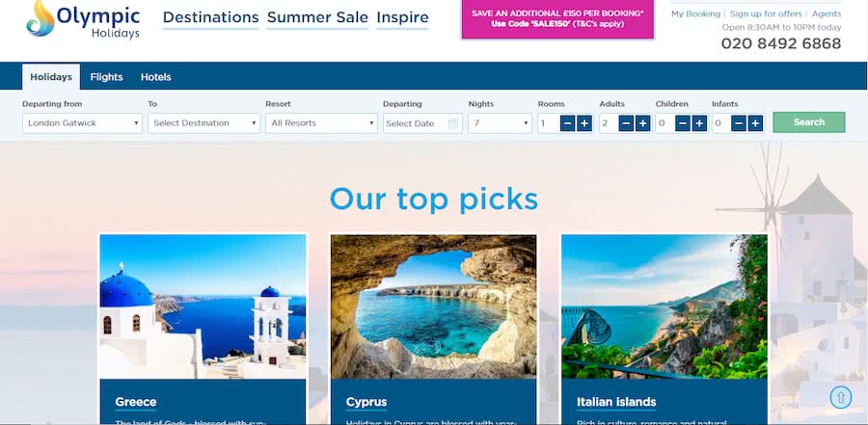Increase the number of Rooms with plus
The height and width of the screenshot is (425, 868).
pyautogui.click(x=584, y=122)
